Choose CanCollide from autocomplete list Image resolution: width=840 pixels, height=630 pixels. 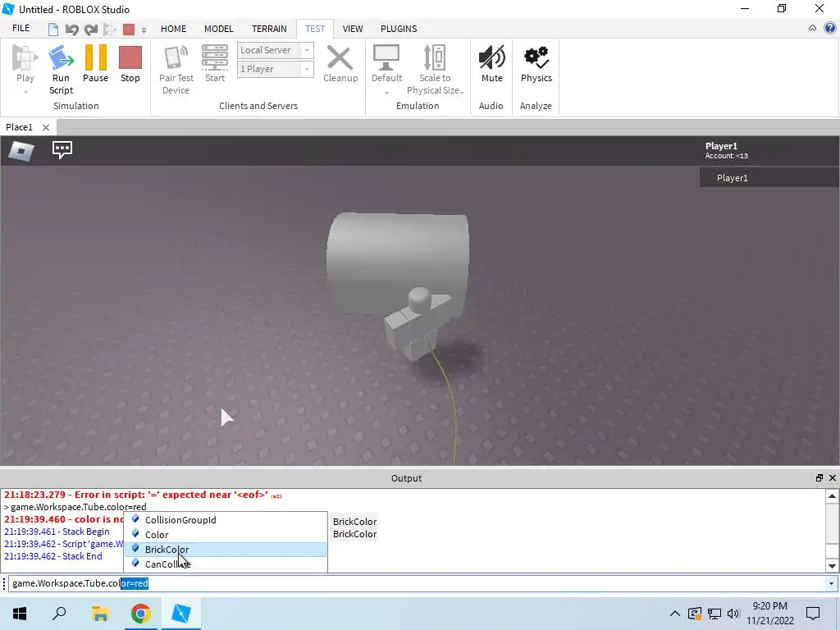point(226,564)
